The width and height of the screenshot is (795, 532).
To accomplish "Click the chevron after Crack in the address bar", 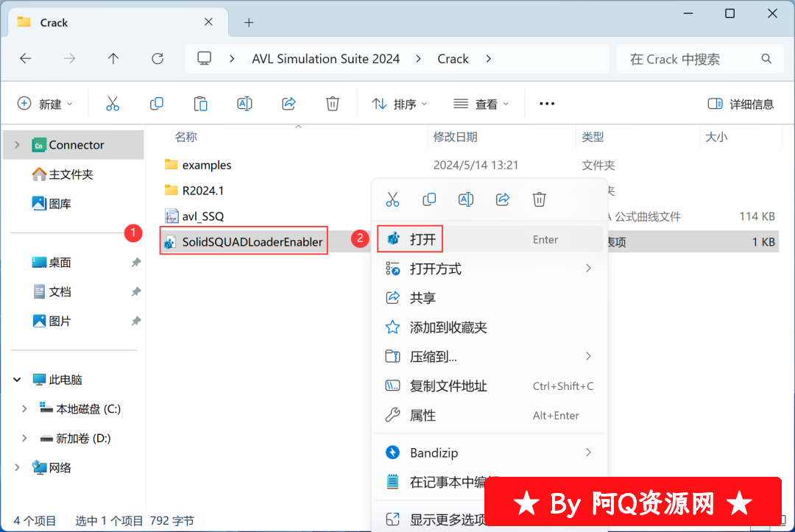I will [488, 59].
